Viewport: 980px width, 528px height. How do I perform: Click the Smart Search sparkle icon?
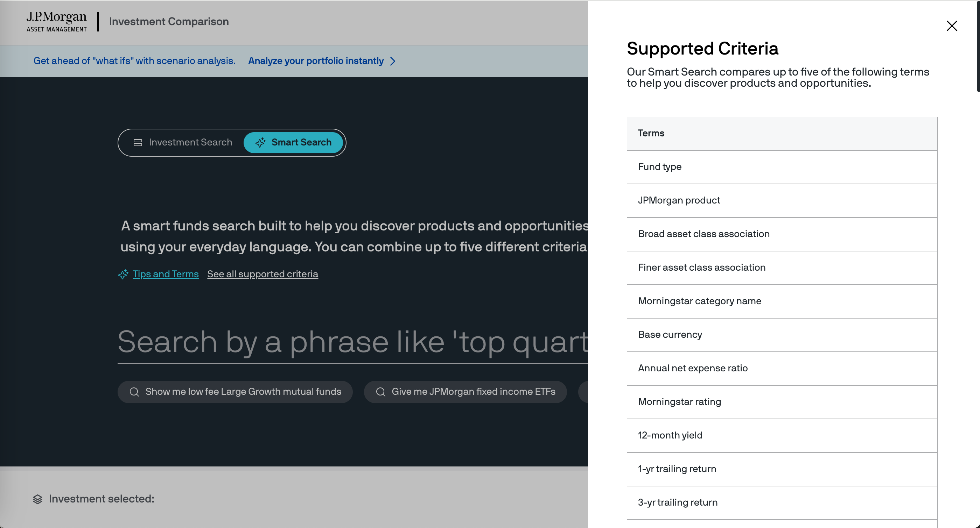point(261,143)
